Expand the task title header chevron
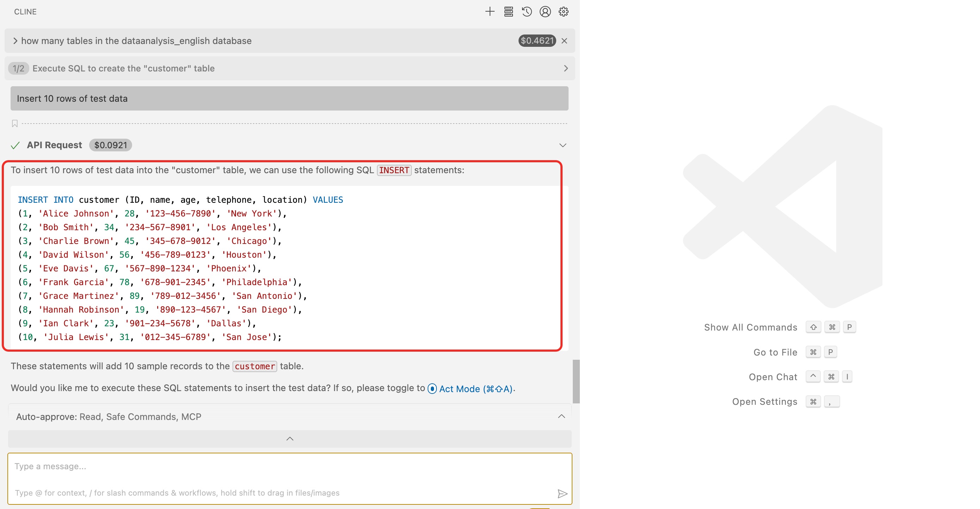Screen dimensions: 980x509 15,41
